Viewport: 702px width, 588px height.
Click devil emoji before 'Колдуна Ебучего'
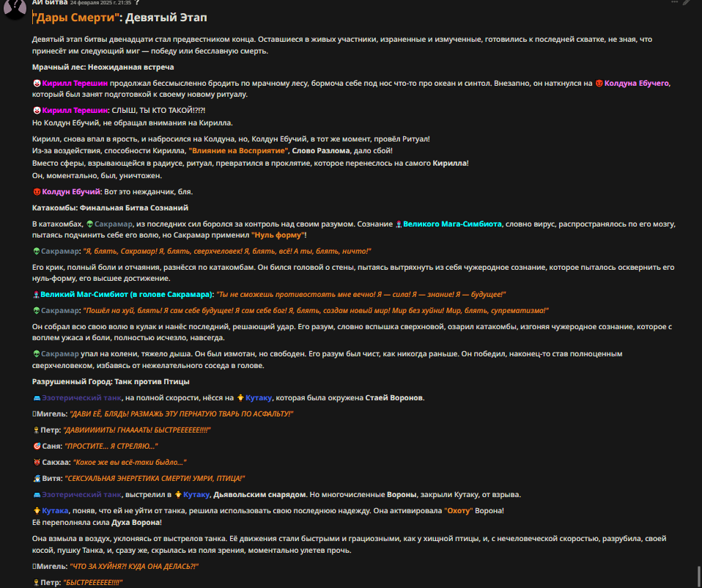599,84
